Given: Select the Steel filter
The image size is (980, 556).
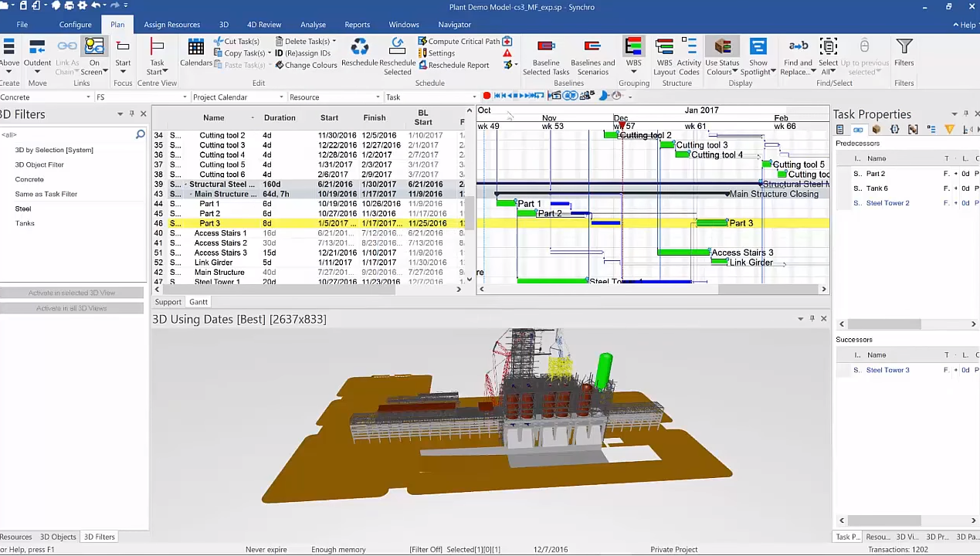Looking at the screenshot, I should click(23, 208).
